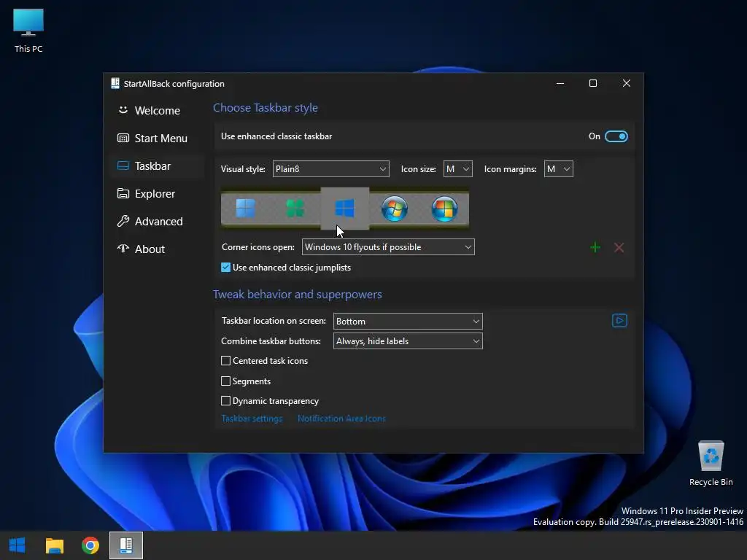Screen dimensions: 747x560
Task: Minimize the StartAllBack configuration window
Action: pyautogui.click(x=560, y=83)
